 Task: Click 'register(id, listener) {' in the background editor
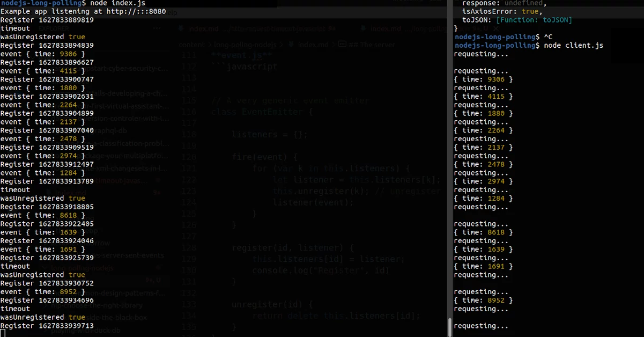[x=293, y=247]
